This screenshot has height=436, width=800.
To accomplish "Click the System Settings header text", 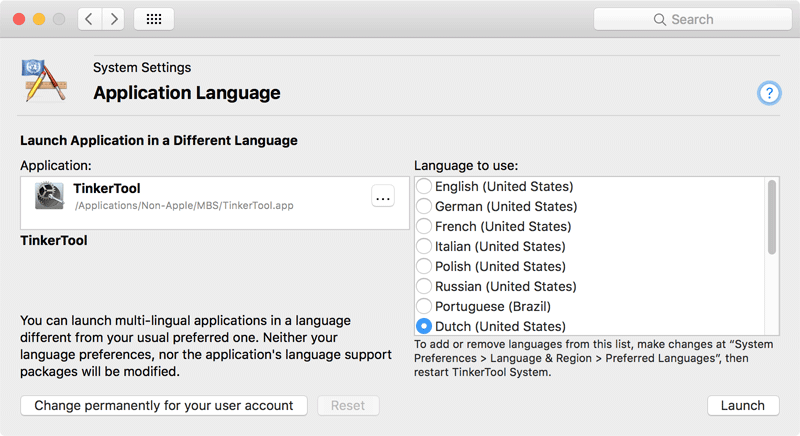I will coord(142,67).
